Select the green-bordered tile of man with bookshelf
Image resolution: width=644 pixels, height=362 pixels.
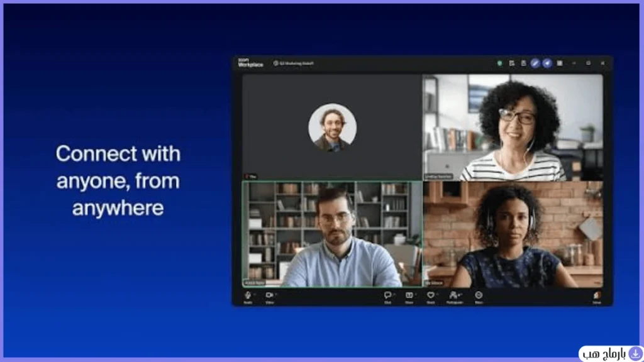[x=332, y=234]
